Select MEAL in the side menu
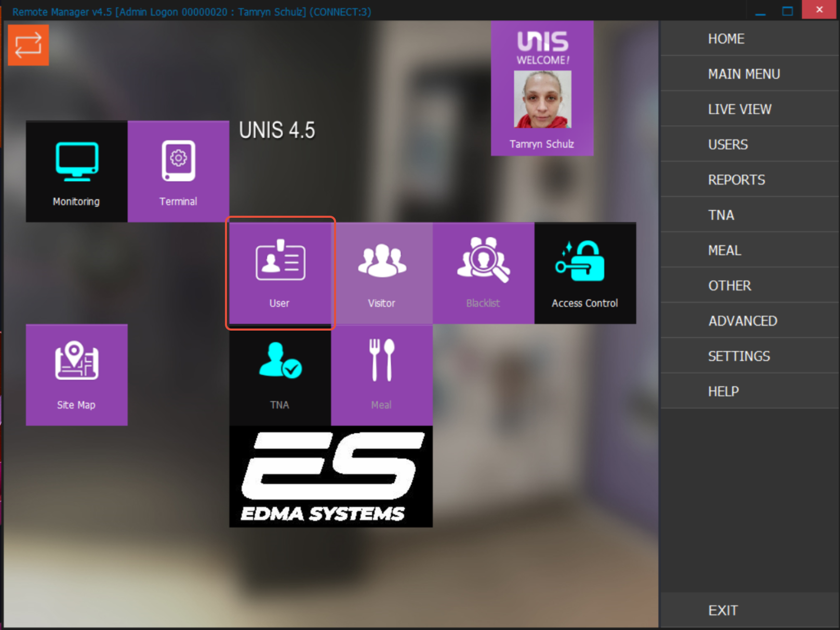Image resolution: width=840 pixels, height=630 pixels. 750,251
